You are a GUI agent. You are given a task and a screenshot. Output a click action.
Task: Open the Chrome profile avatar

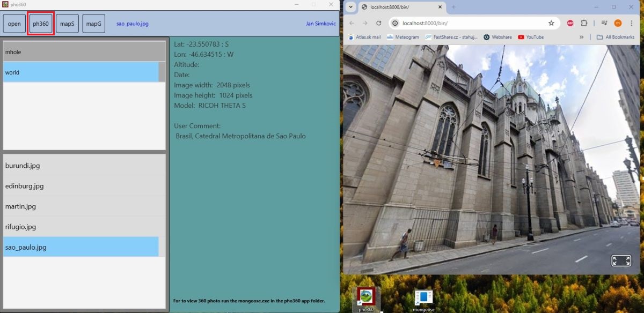pyautogui.click(x=618, y=23)
